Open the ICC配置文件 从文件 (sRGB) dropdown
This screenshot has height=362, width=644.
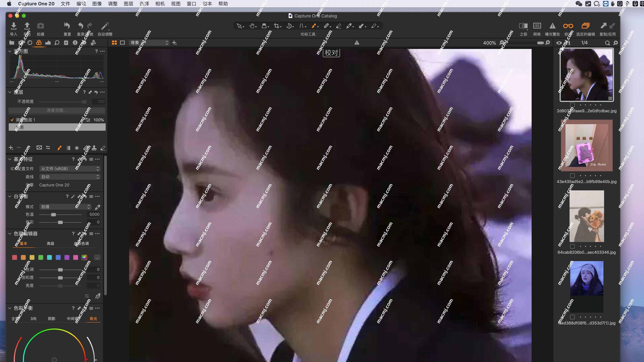[70, 169]
